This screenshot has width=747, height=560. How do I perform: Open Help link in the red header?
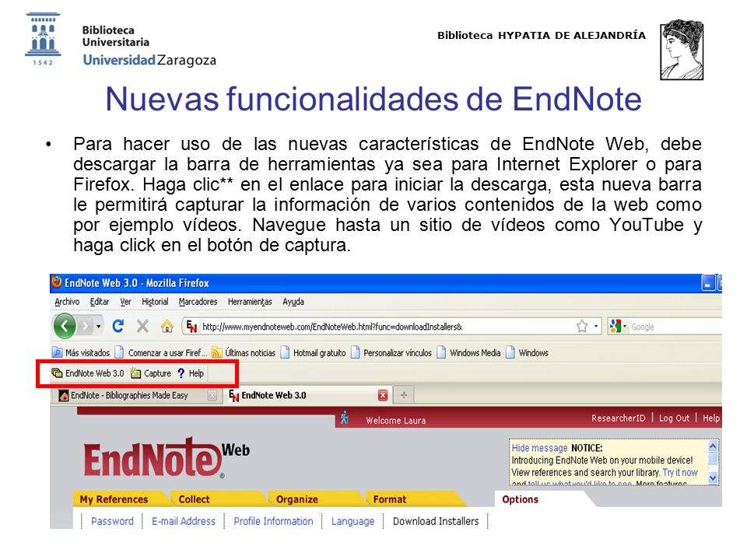(710, 418)
